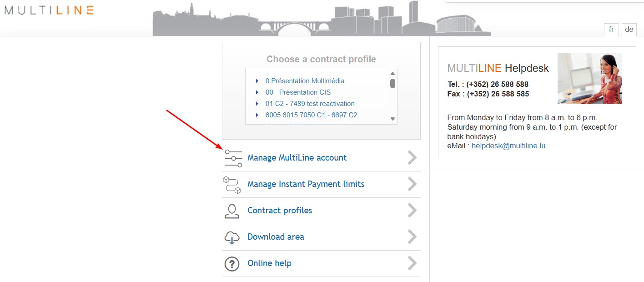Viewport: 644px width, 282px height.
Task: Click the helpdesk agent photo
Action: click(589, 78)
